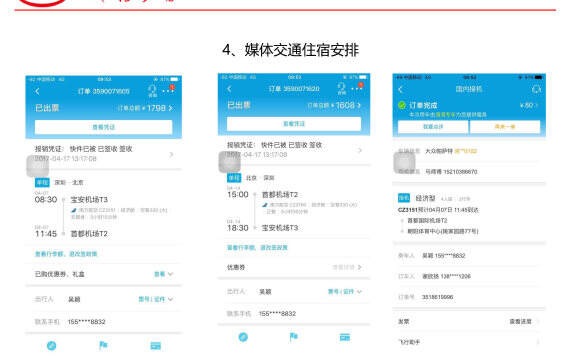Tap the 单程 tag of the 北京-深圳 trip
Viewport: 570px width, 360px height.
[234, 178]
